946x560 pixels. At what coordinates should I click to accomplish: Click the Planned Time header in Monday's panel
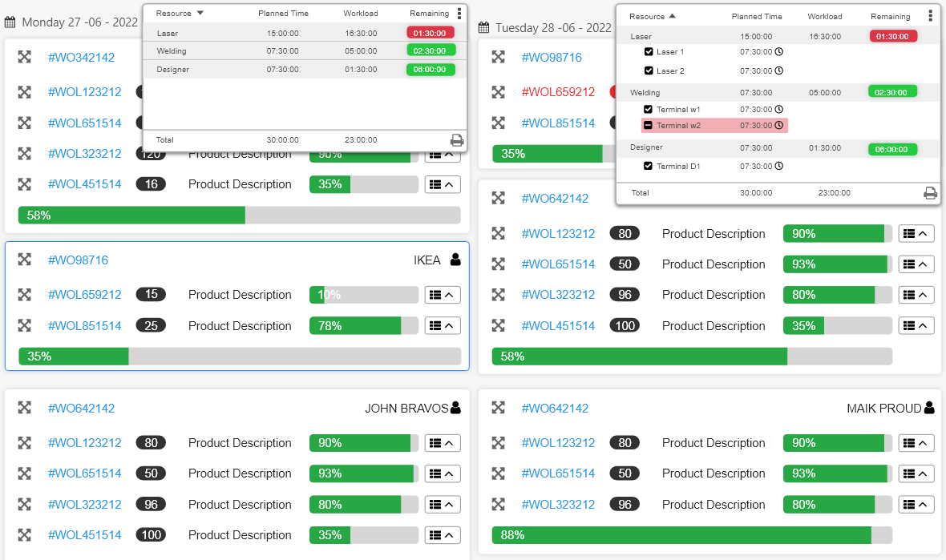coord(278,14)
